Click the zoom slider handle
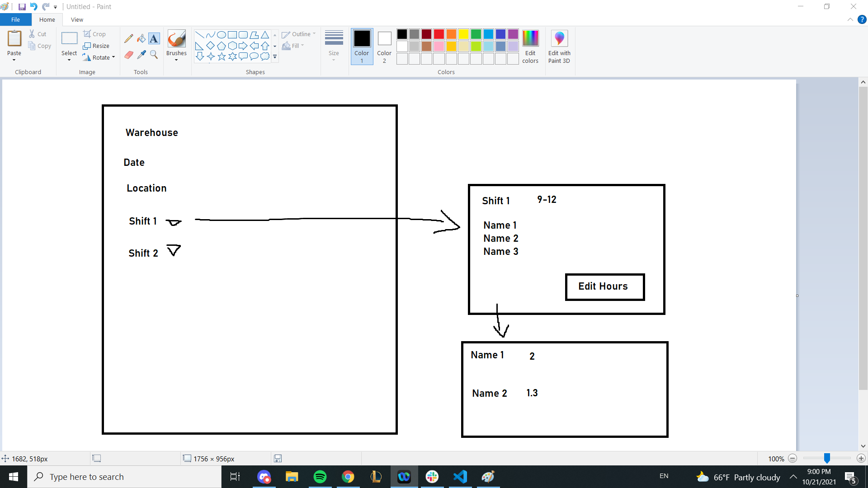This screenshot has height=488, width=868. [827, 458]
